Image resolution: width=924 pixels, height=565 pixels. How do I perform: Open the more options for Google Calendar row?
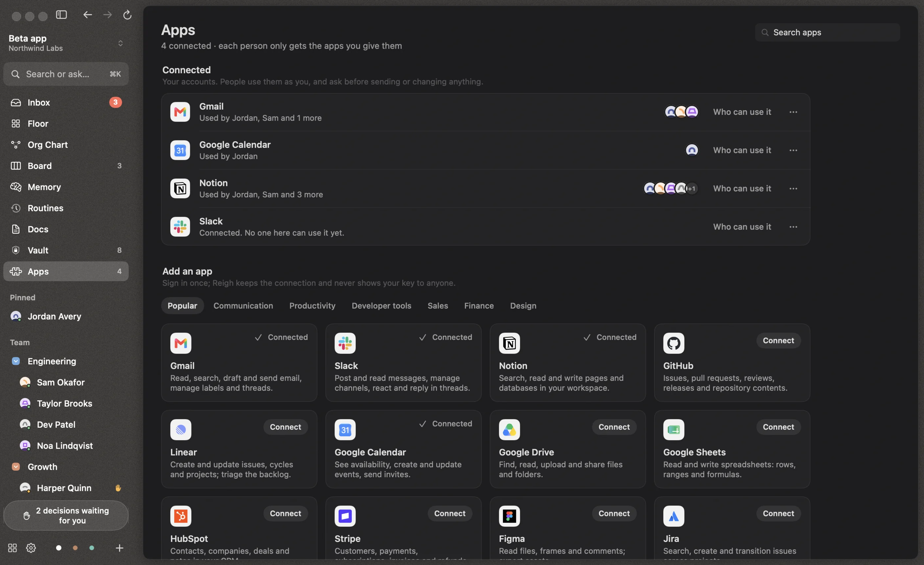tap(793, 150)
